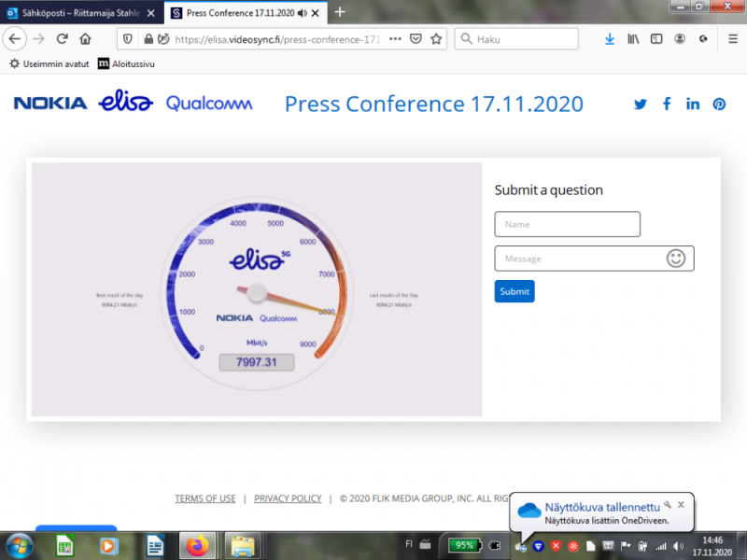Screen dimensions: 747x560
Task: Share the page on Pinterest
Action: pyautogui.click(x=719, y=104)
